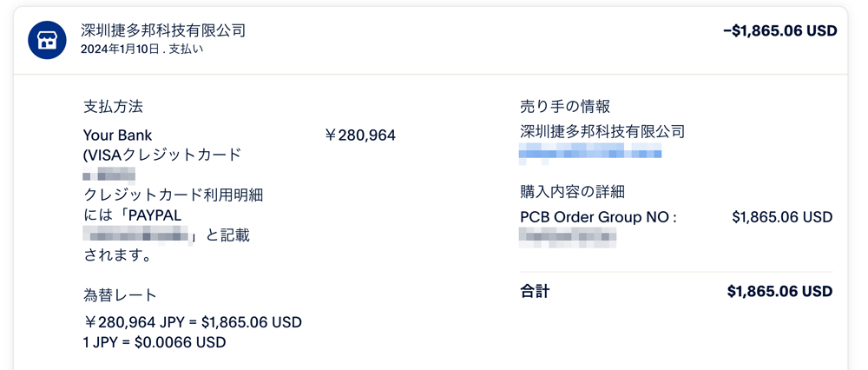Click the merchant name in the transaction header
Image resolution: width=868 pixels, height=370 pixels.
coord(163,30)
